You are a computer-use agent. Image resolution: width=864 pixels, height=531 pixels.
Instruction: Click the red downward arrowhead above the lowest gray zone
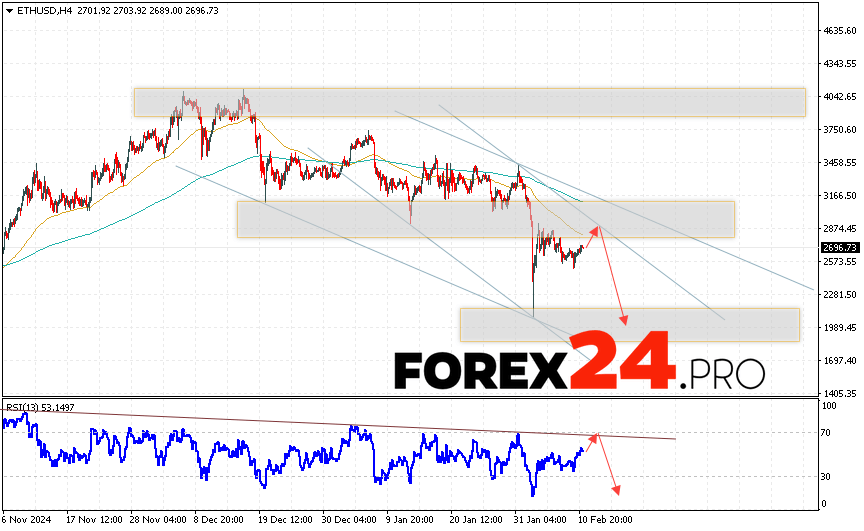click(625, 320)
